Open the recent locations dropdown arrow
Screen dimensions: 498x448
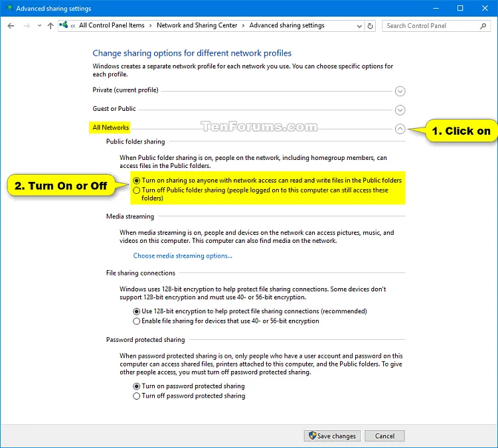click(x=39, y=26)
